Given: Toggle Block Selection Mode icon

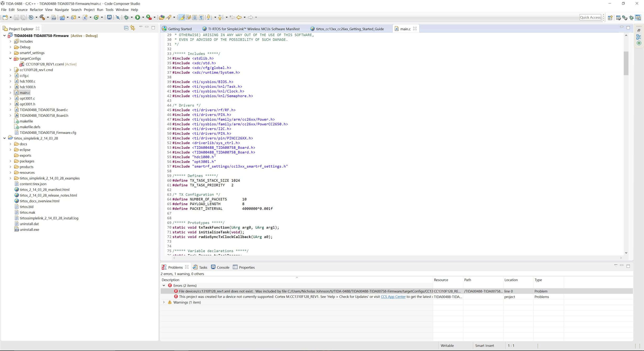Looking at the screenshot, I should coord(195,17).
